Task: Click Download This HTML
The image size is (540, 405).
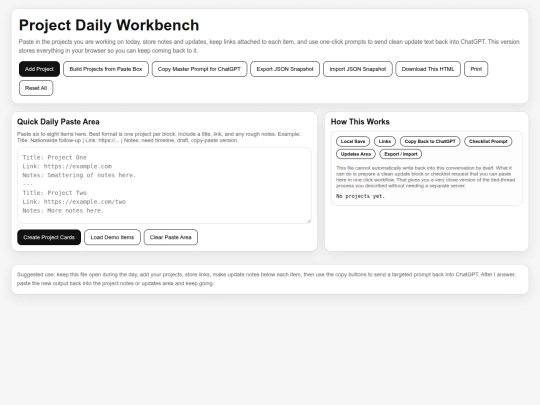Action: pyautogui.click(x=428, y=69)
